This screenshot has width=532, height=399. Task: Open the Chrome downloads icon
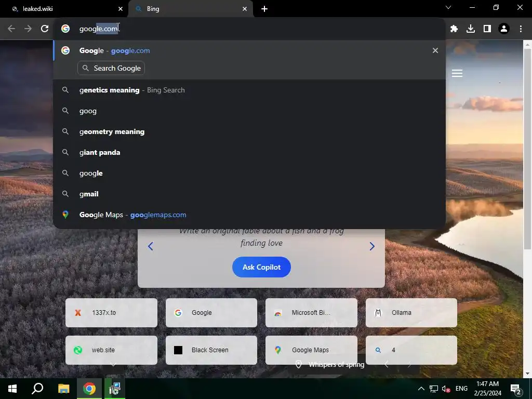[471, 29]
